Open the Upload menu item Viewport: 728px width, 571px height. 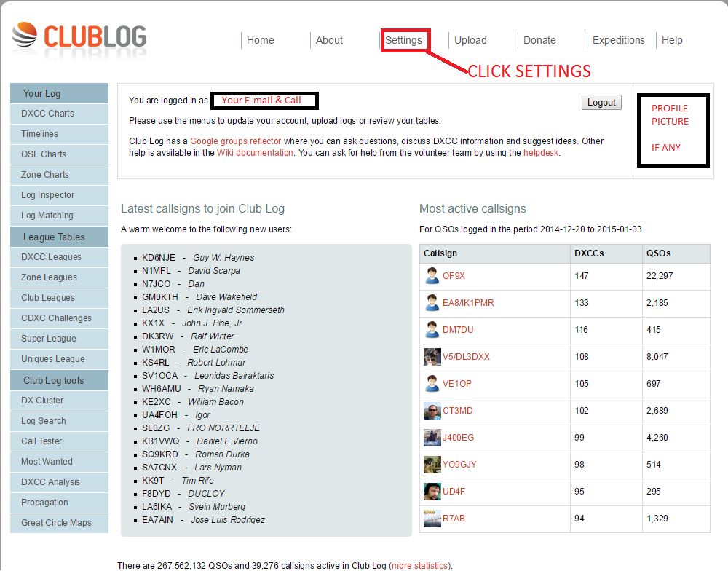click(x=470, y=41)
